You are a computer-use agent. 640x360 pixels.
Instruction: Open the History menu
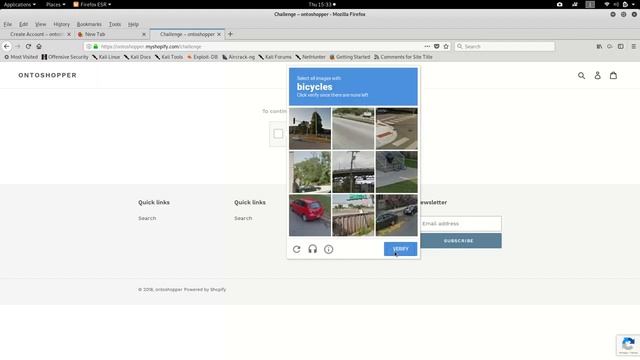coord(61,24)
